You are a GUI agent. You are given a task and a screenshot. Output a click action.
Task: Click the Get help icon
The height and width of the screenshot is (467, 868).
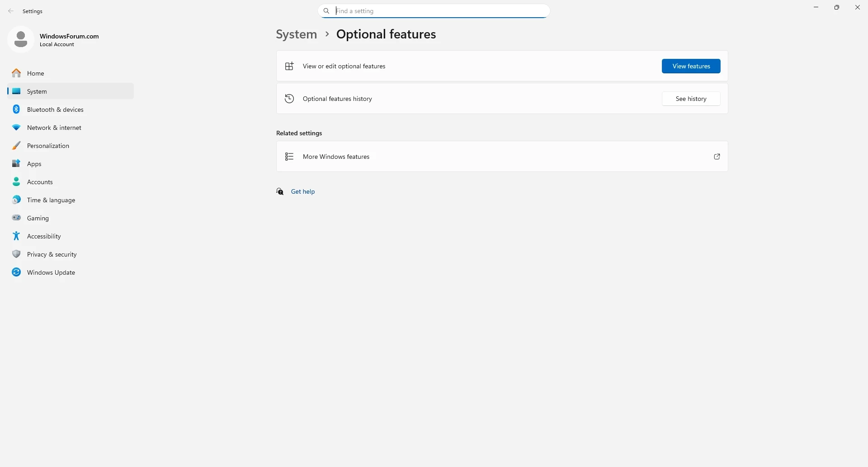[280, 191]
